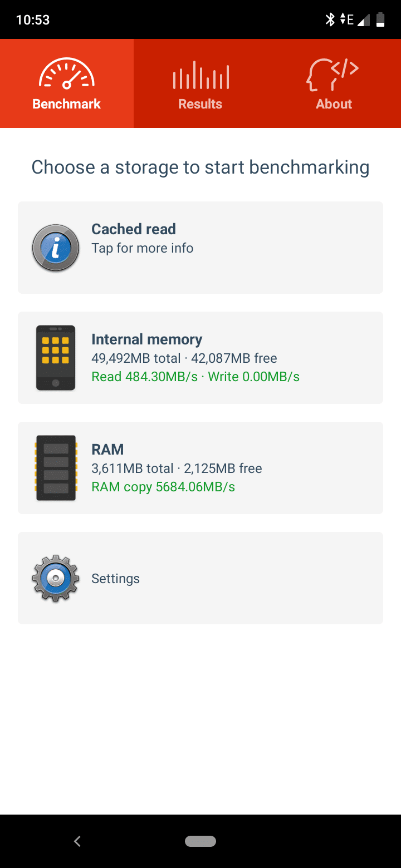This screenshot has width=401, height=868.
Task: Open the Settings entry
Action: point(200,578)
